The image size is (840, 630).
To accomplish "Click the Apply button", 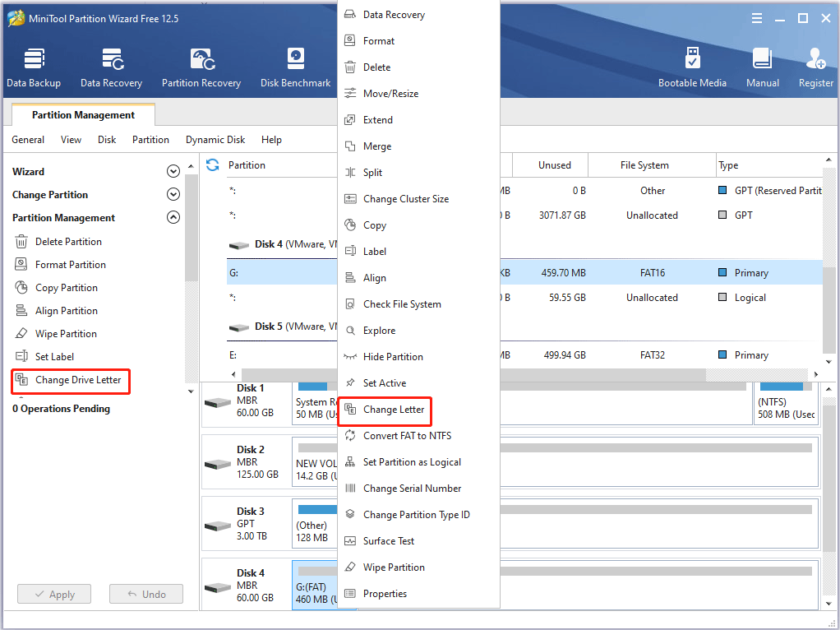I will 53,593.
